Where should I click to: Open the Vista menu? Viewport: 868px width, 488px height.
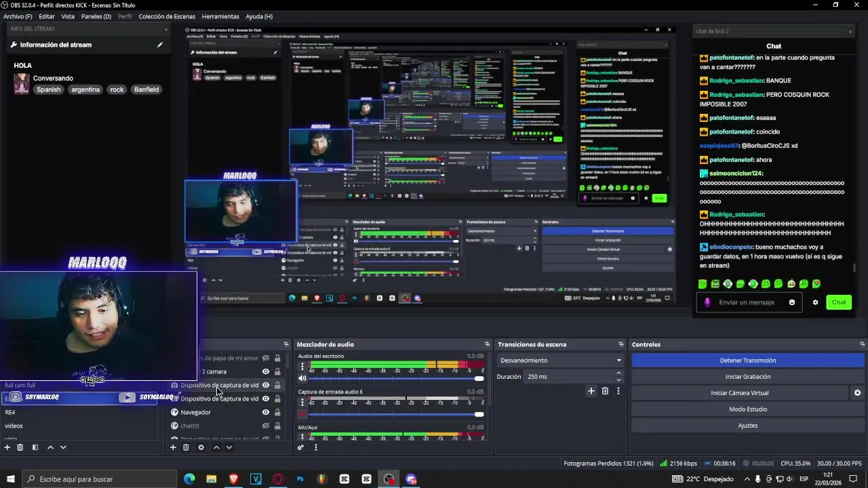[x=68, y=16]
